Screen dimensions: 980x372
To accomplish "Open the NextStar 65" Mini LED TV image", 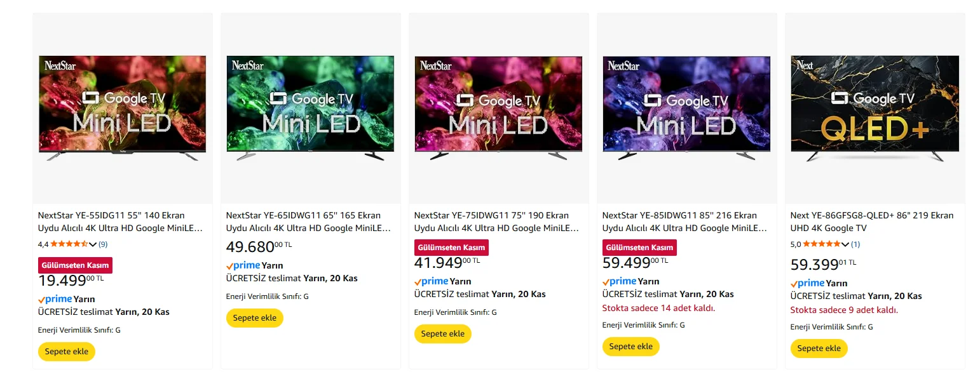I will coord(310,108).
